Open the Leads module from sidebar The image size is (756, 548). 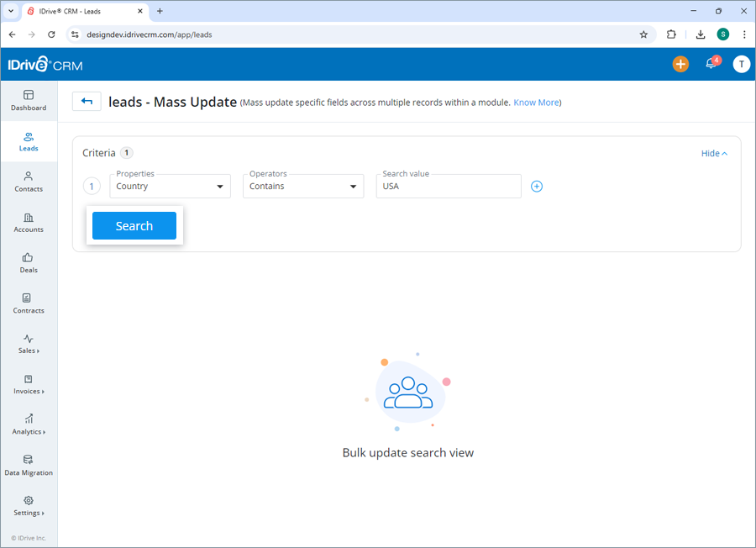click(x=28, y=141)
